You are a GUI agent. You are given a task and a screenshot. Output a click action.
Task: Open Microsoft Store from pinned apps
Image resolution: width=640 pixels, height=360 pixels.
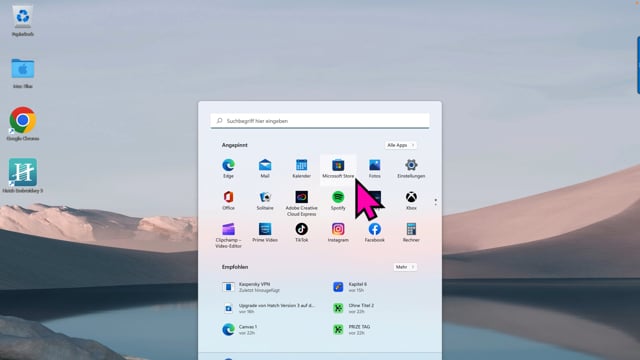(x=338, y=169)
